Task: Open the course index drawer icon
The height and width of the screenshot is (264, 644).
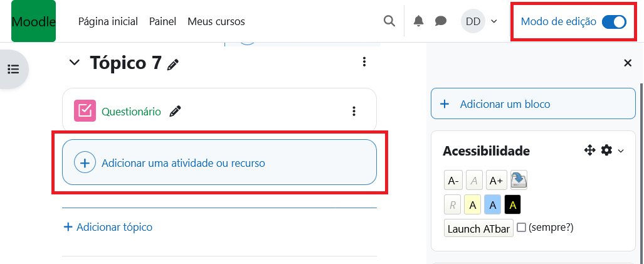Action: [x=13, y=69]
